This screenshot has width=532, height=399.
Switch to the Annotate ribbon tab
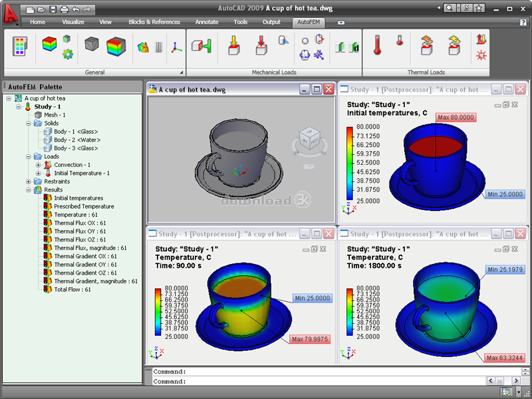pyautogui.click(x=207, y=22)
